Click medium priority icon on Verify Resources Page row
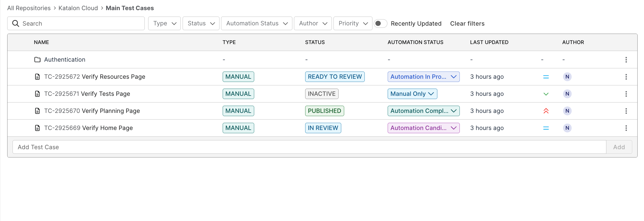The width and height of the screenshot is (644, 221). (546, 77)
